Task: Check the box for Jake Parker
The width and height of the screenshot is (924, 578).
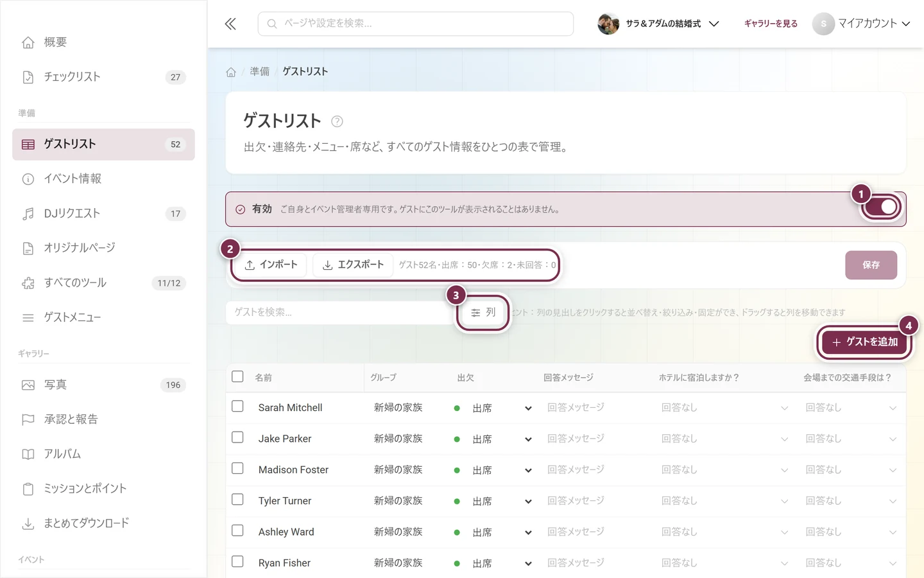Action: (237, 437)
